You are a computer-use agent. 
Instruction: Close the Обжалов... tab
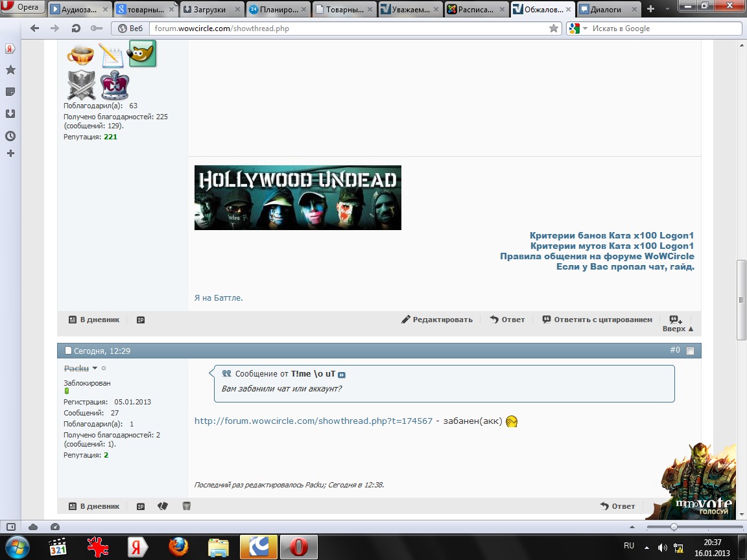568,9
